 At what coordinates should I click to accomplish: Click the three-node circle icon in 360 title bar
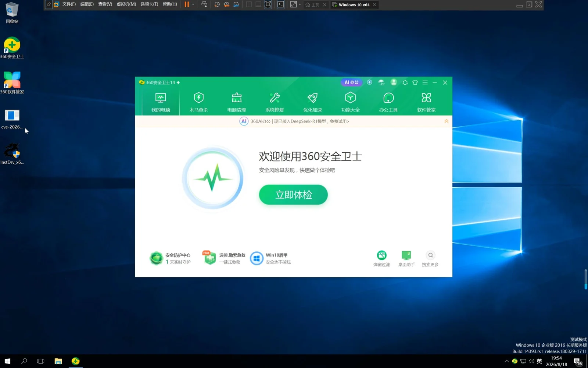[405, 82]
